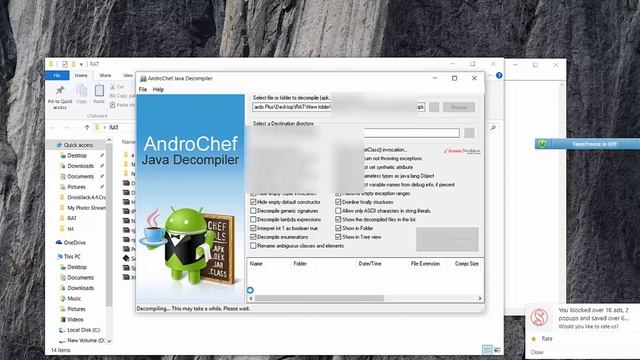
Task: Click the Neuber software logo in AndroChef
Action: tap(462, 151)
